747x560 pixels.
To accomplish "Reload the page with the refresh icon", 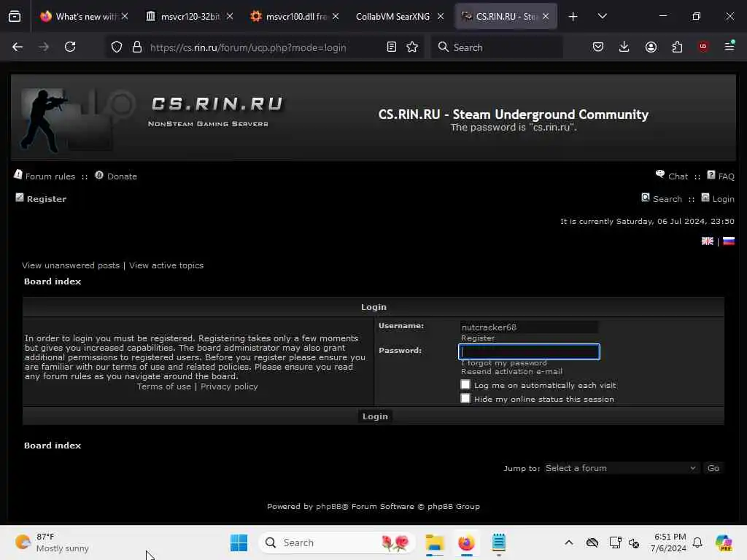I will pyautogui.click(x=70, y=47).
